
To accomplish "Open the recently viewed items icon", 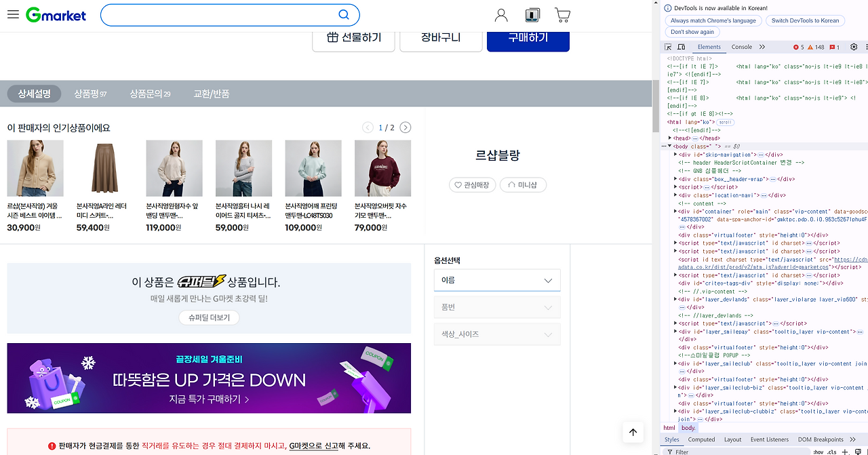I will (532, 15).
